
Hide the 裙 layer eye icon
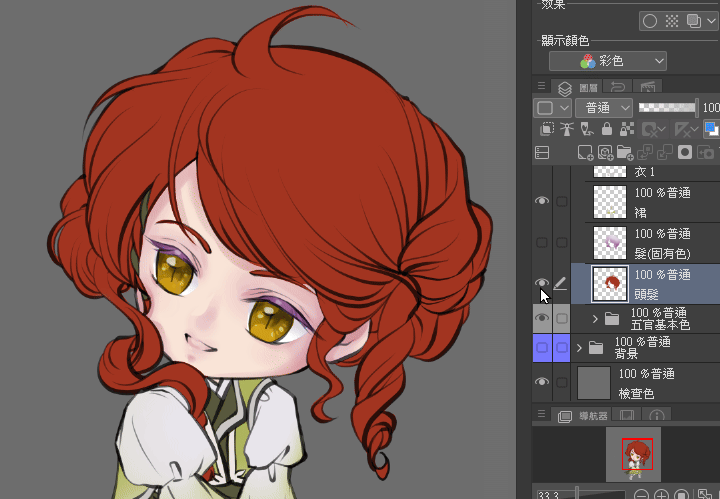tap(542, 201)
